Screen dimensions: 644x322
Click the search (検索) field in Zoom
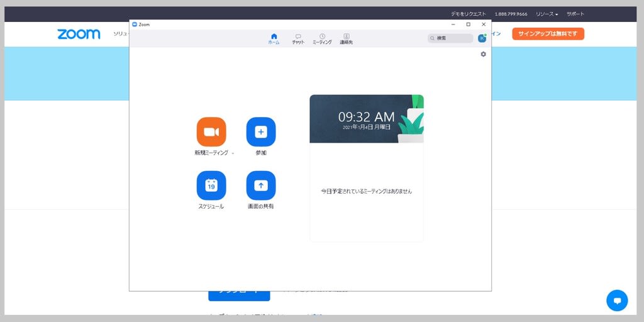tap(450, 38)
